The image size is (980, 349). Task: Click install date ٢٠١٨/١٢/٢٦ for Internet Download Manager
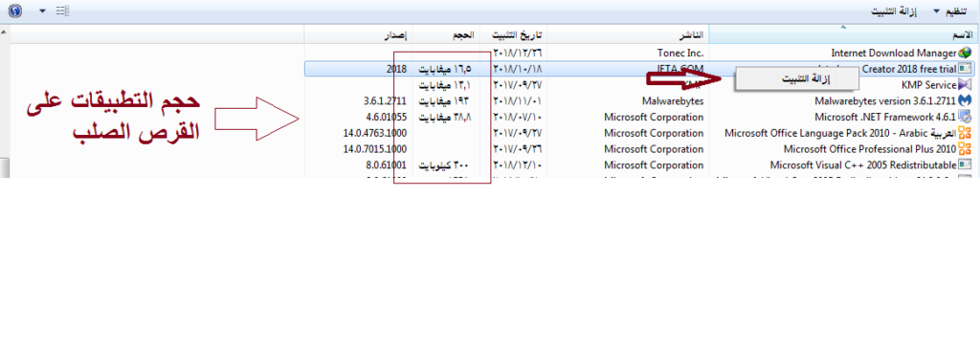click(x=518, y=53)
